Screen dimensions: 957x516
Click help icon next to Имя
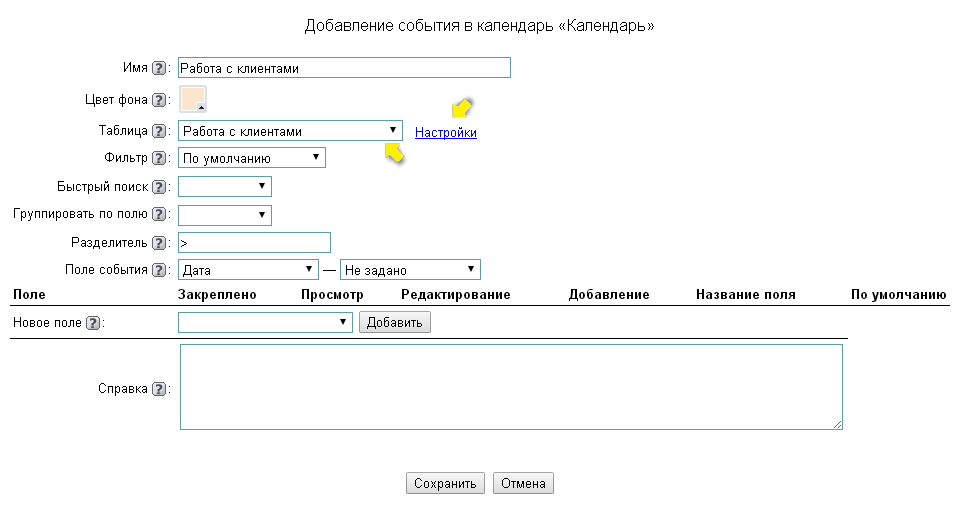pos(158,69)
